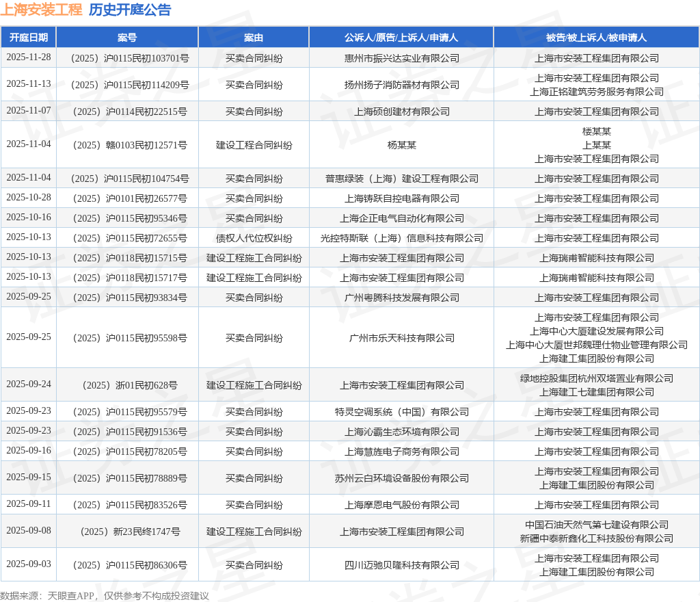Click the 开庭日期 column header
Image resolution: width=700 pixels, height=602 pixels.
click(29, 38)
